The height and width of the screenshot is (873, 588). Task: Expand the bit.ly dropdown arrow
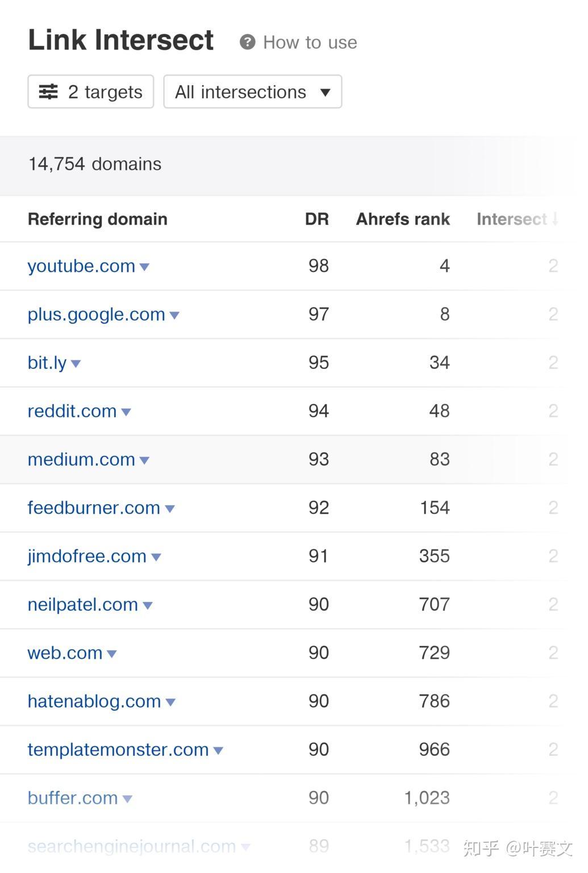(x=76, y=363)
